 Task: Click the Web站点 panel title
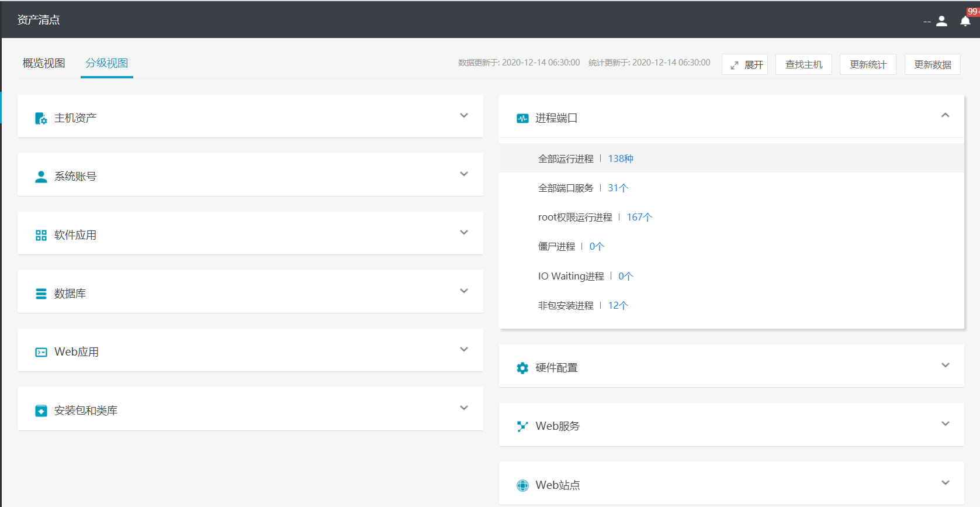[x=557, y=485]
